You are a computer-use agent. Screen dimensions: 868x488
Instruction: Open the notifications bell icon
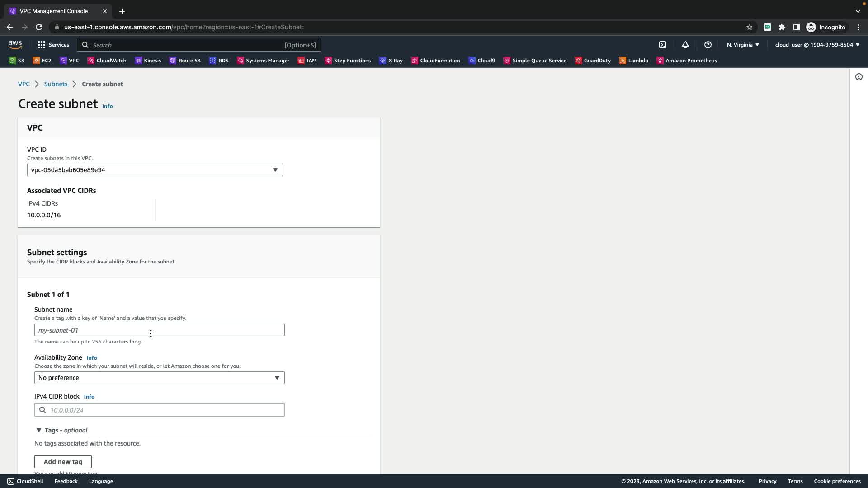(x=685, y=45)
